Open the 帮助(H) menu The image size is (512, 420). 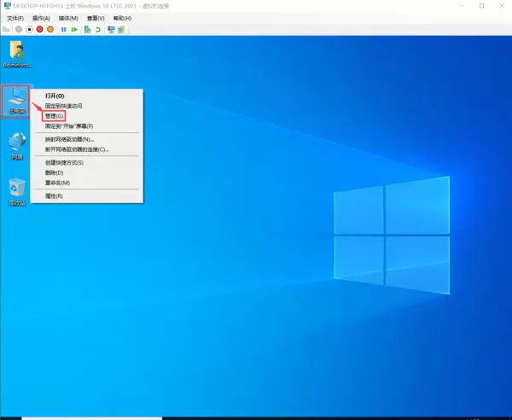tap(122, 18)
